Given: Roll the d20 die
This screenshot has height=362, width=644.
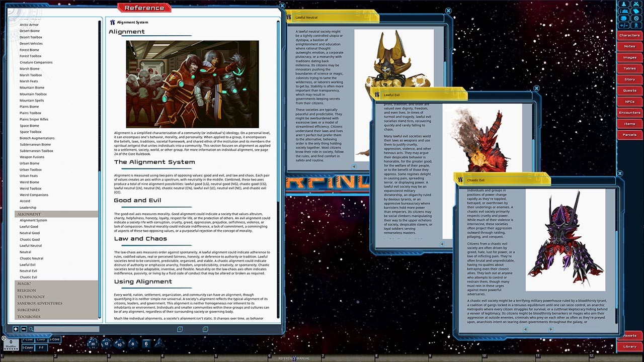Looking at the screenshot, I should tap(92, 344).
